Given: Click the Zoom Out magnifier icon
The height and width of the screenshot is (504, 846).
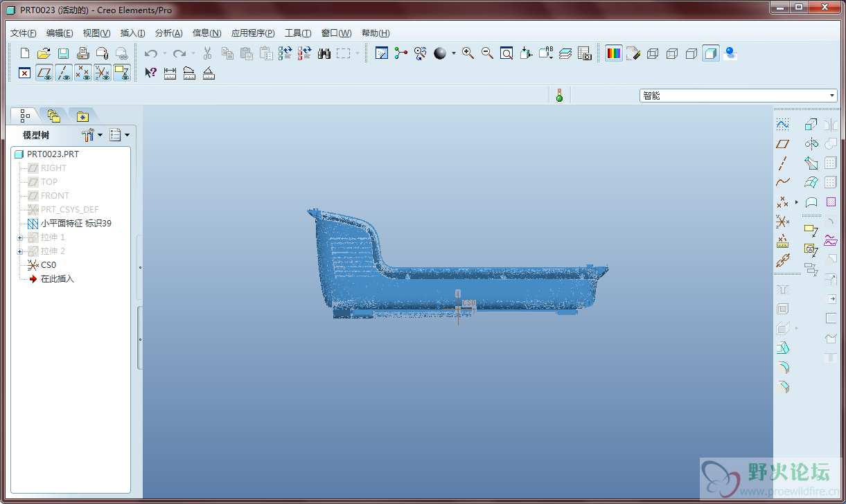Looking at the screenshot, I should pos(487,53).
